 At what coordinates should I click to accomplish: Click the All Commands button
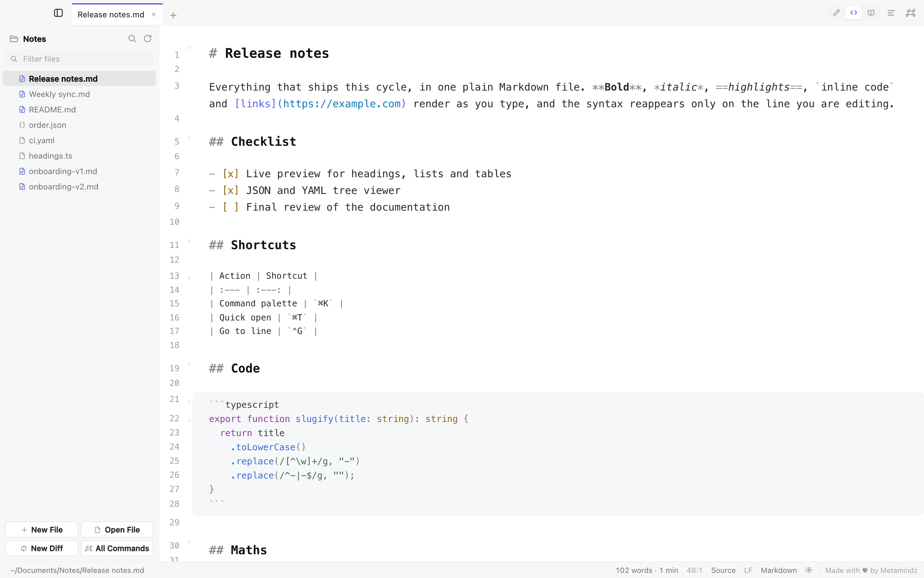click(117, 548)
